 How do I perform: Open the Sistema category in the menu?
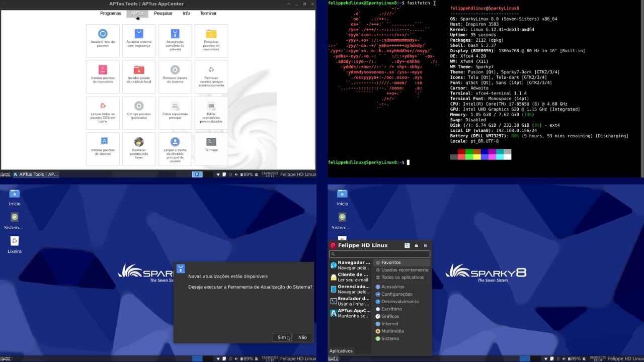click(x=402, y=339)
